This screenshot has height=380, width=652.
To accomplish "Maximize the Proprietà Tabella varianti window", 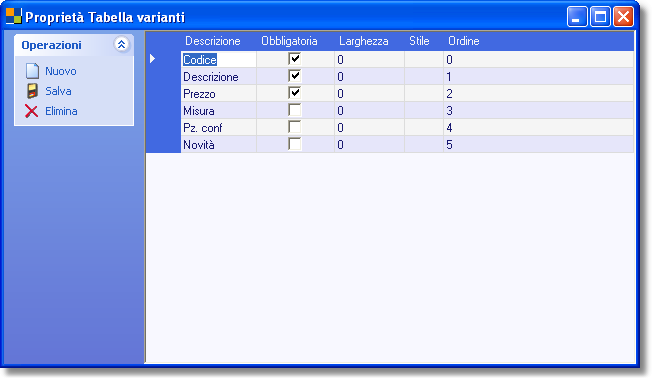I will point(600,17).
